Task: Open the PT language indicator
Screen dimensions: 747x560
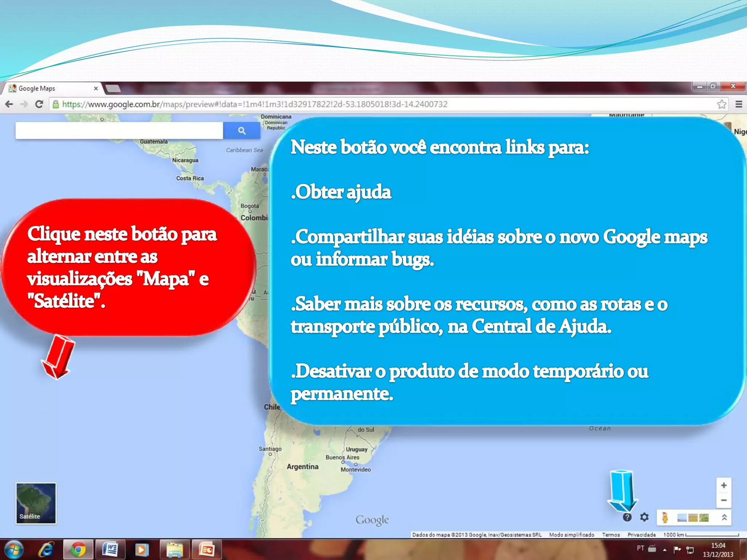Action: pyautogui.click(x=640, y=548)
